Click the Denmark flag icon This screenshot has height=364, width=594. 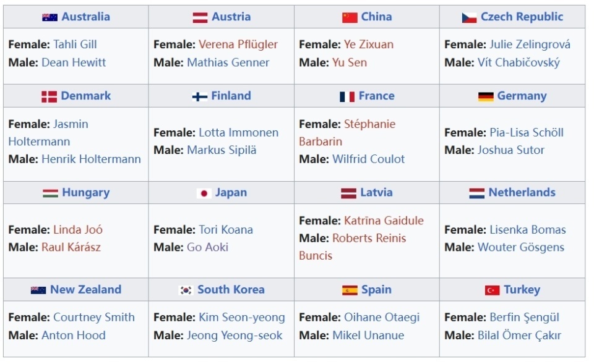pyautogui.click(x=49, y=96)
